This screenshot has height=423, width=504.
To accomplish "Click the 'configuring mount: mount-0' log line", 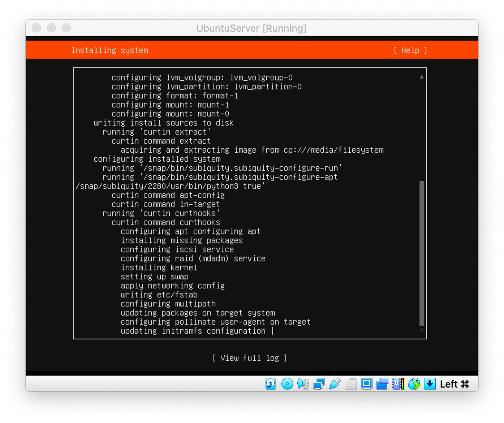I will coord(171,114).
